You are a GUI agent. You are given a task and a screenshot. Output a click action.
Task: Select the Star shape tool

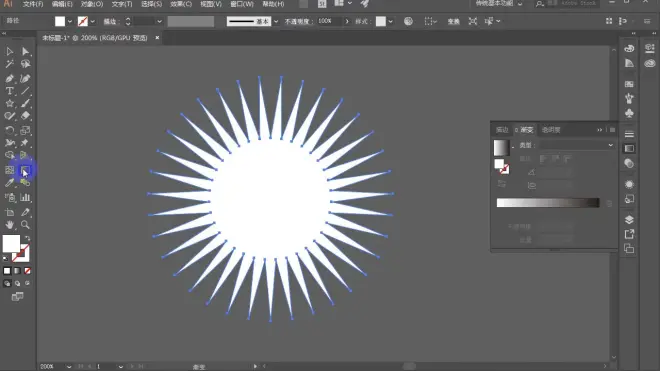pos(9,104)
